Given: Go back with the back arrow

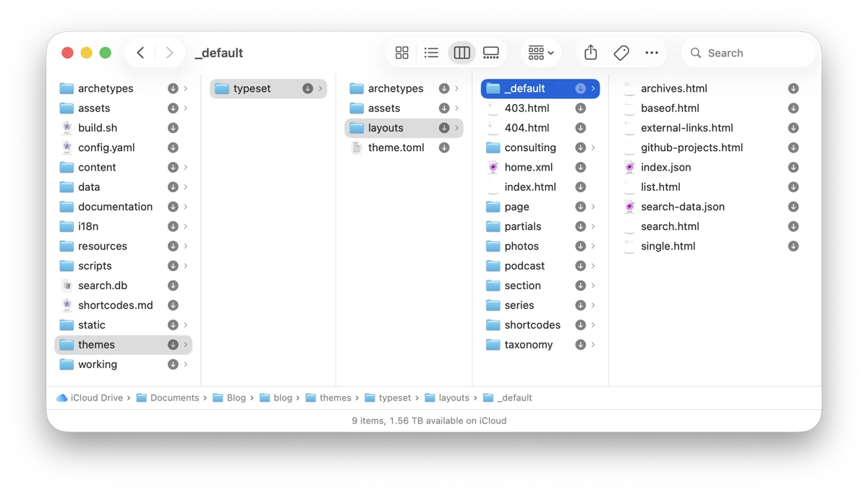Looking at the screenshot, I should 141,53.
